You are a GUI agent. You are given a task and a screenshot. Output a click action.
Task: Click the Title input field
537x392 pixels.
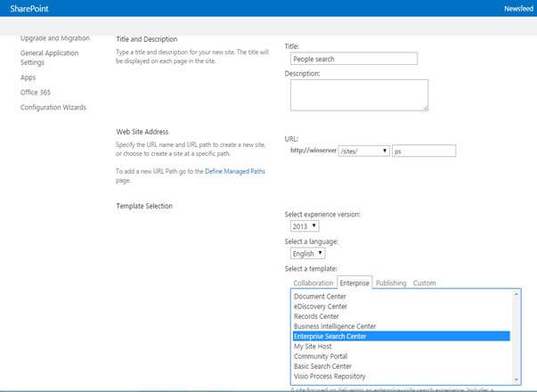[354, 59]
